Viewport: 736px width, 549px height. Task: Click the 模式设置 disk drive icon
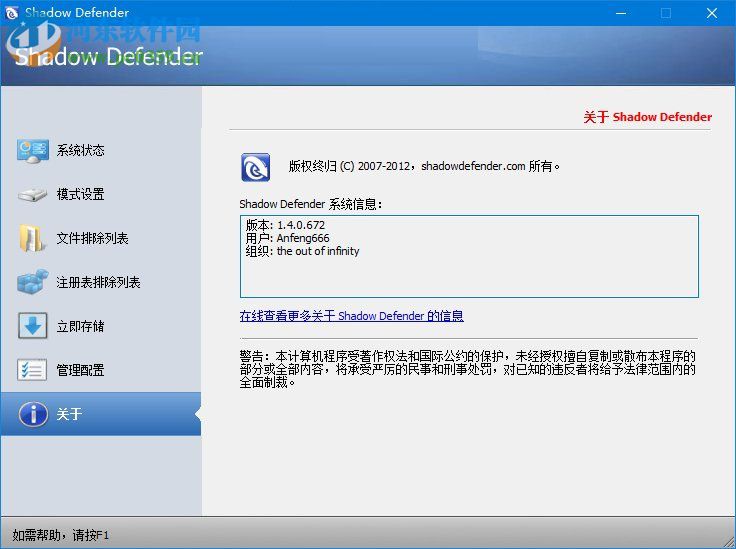[32, 194]
